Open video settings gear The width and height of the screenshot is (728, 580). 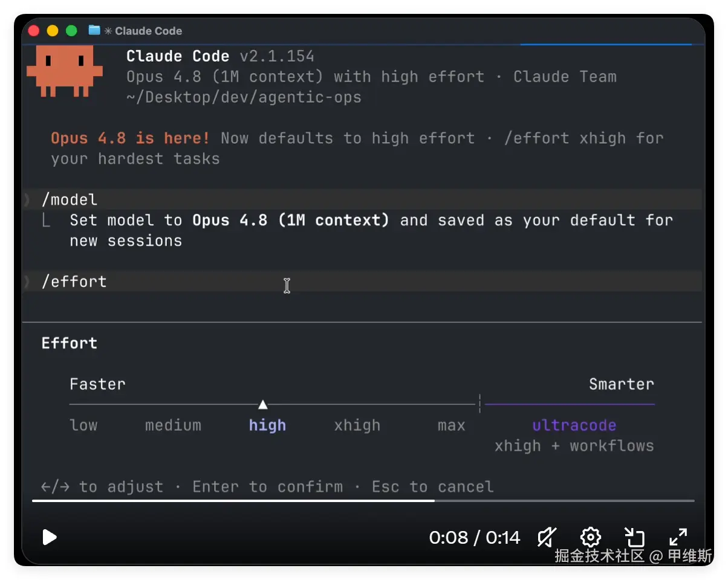[x=590, y=537]
